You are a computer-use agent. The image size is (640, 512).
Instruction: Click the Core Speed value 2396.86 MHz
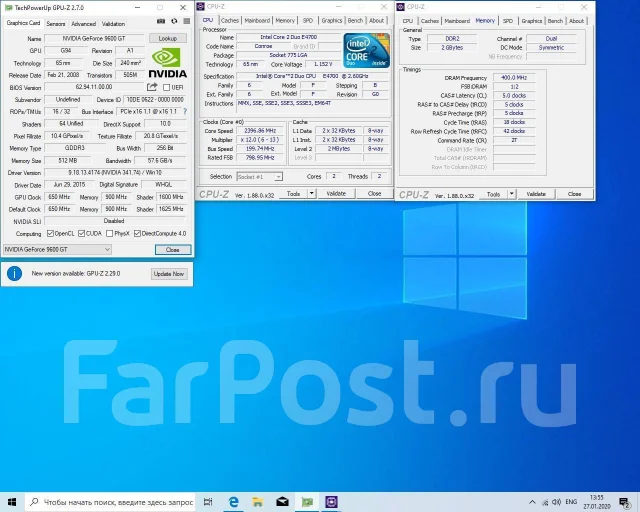tap(260, 131)
